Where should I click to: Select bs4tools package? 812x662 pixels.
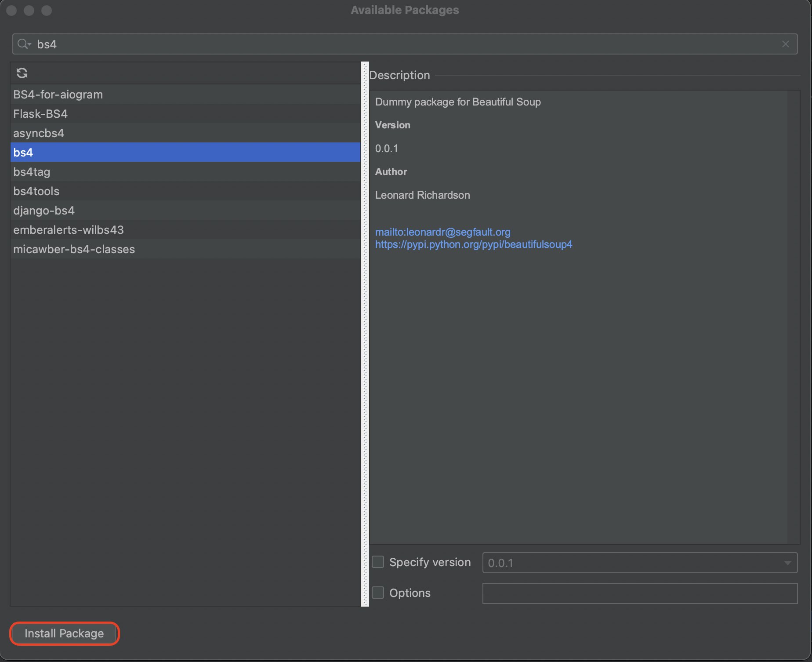pos(185,191)
